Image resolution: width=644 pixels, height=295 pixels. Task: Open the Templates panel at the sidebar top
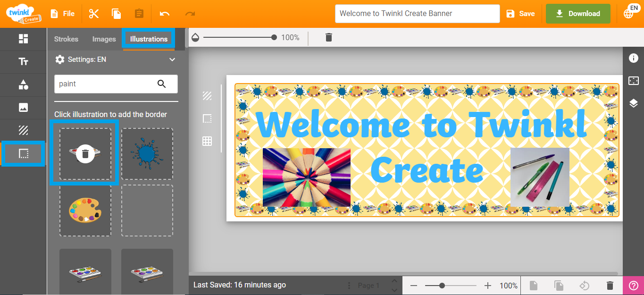(23, 39)
